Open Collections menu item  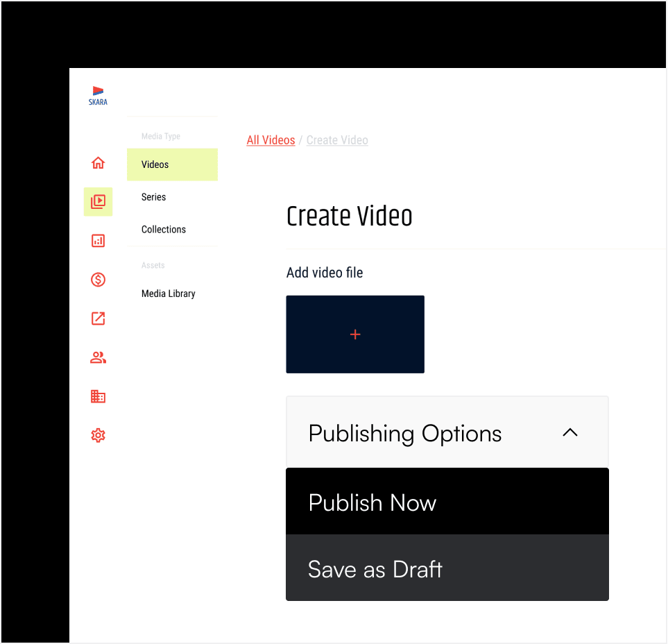click(172, 229)
